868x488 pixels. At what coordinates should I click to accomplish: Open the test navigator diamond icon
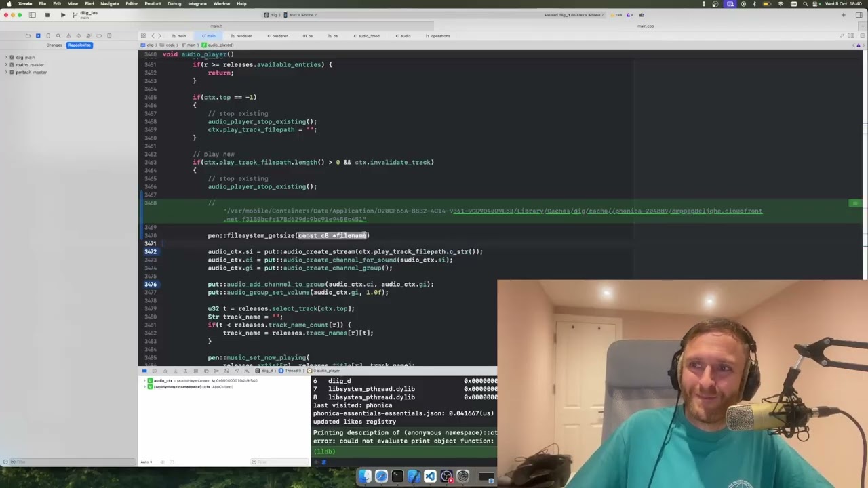79,35
